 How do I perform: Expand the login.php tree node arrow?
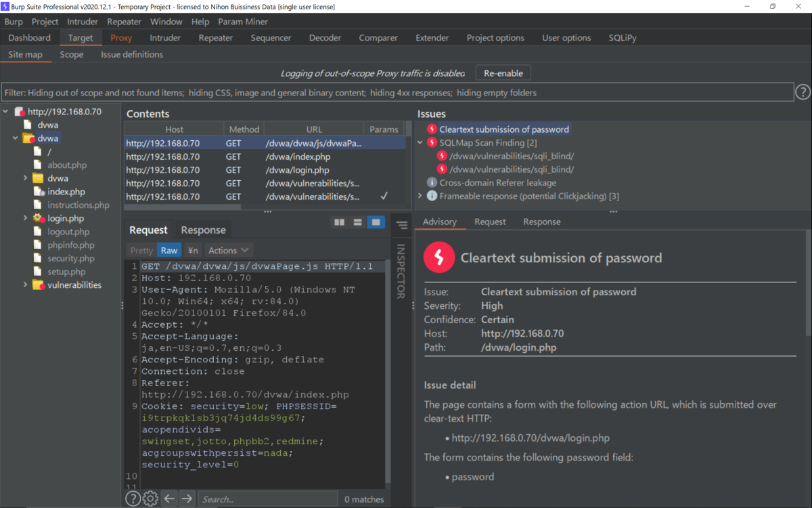(26, 218)
